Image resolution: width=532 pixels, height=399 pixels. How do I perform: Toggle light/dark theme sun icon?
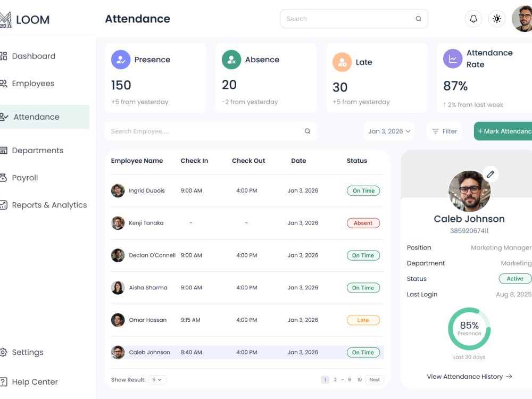tap(497, 19)
